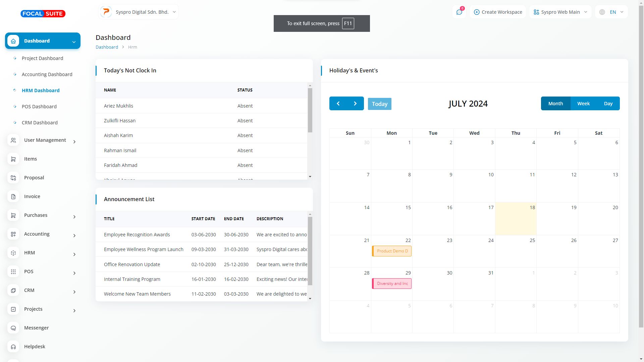Screen dimensions: 644x362
Task: Jump to Today in calendar
Action: pyautogui.click(x=379, y=104)
